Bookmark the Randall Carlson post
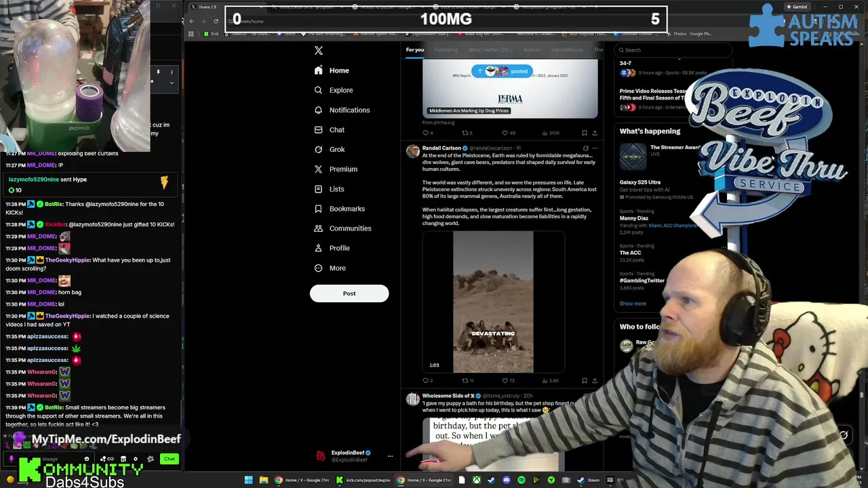 584,380
